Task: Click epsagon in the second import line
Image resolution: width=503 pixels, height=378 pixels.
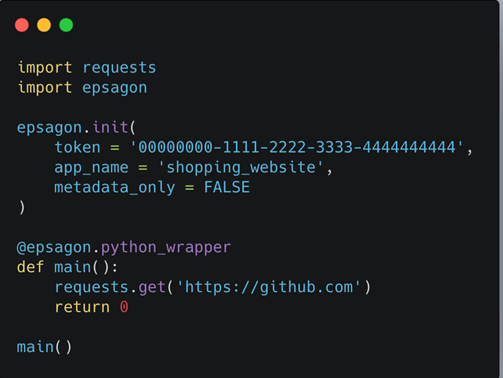Action: coord(114,88)
